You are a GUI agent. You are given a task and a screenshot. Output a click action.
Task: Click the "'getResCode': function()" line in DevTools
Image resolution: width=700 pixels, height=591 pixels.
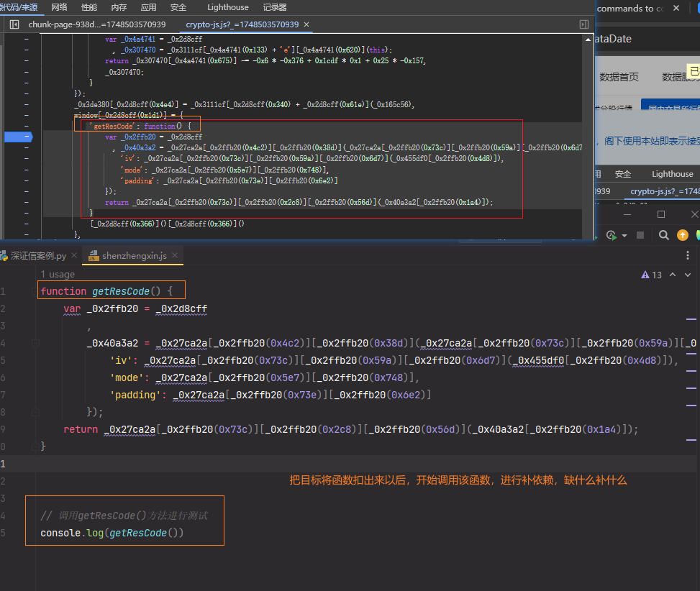click(140, 127)
